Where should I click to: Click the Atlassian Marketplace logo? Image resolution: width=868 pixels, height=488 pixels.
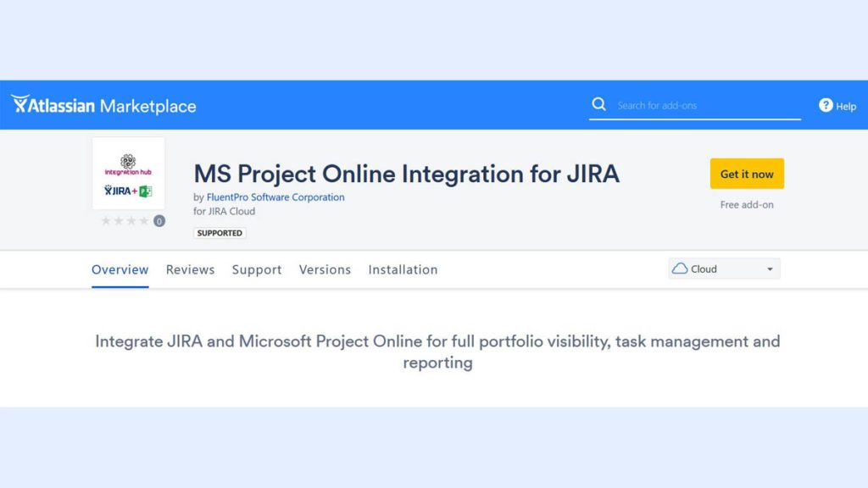point(103,106)
